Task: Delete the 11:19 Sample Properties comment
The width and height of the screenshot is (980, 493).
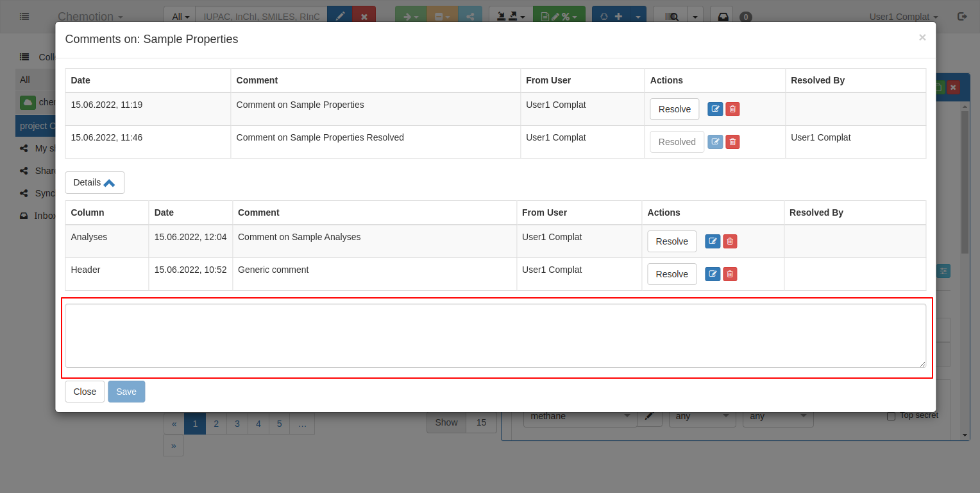Action: pos(732,109)
